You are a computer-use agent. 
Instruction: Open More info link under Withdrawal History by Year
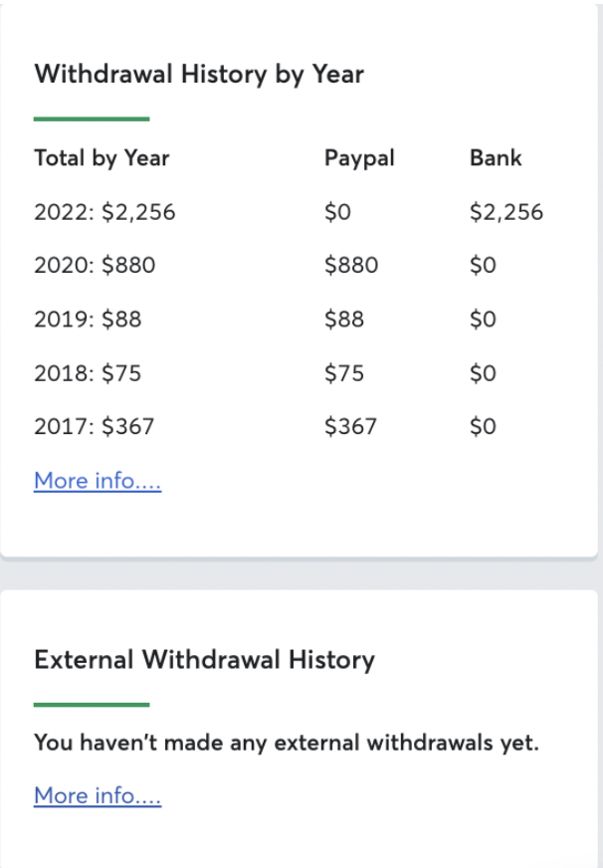tap(98, 481)
